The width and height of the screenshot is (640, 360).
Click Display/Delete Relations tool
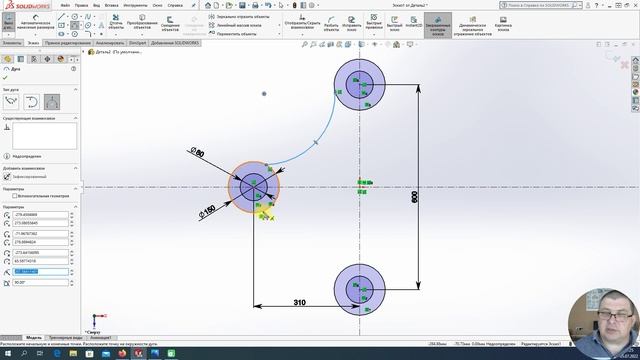pos(302,22)
